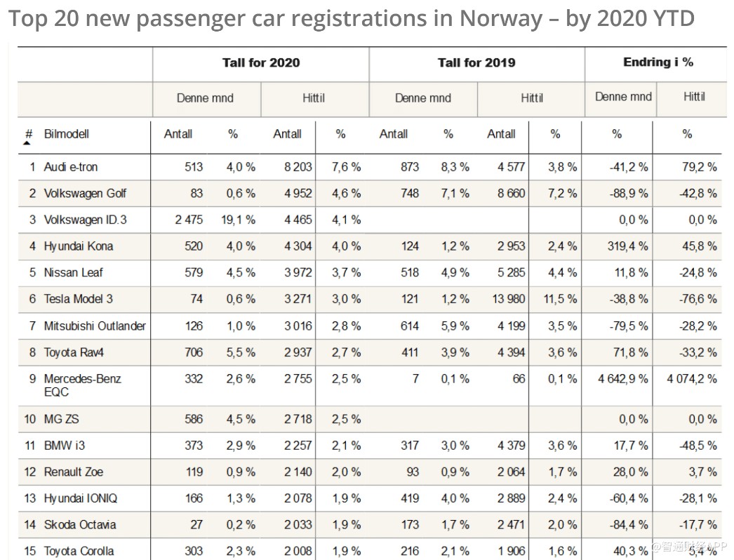Click the BMW i3 entry
Viewport: 734px width, 560px height.
tap(64, 446)
